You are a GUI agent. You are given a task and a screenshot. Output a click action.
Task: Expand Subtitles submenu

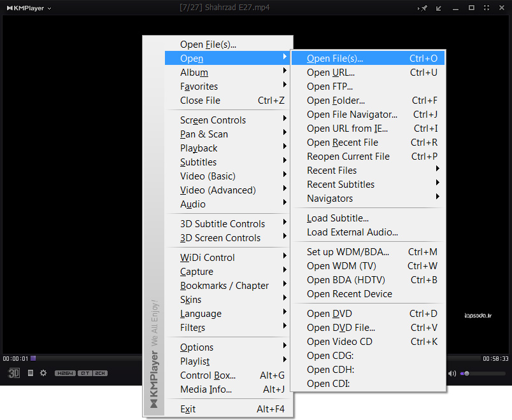tap(228, 162)
